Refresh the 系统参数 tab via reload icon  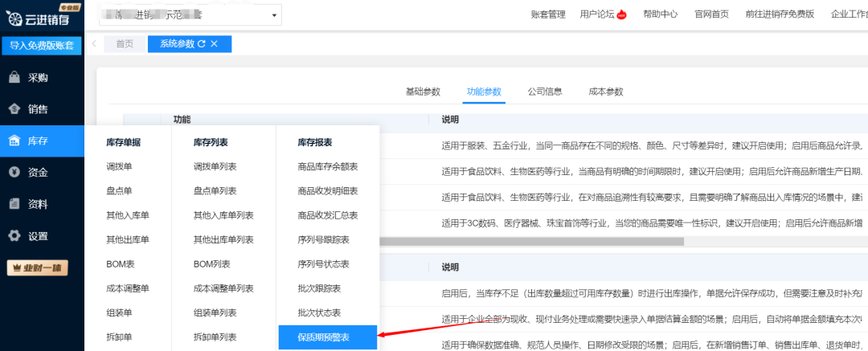pos(202,44)
